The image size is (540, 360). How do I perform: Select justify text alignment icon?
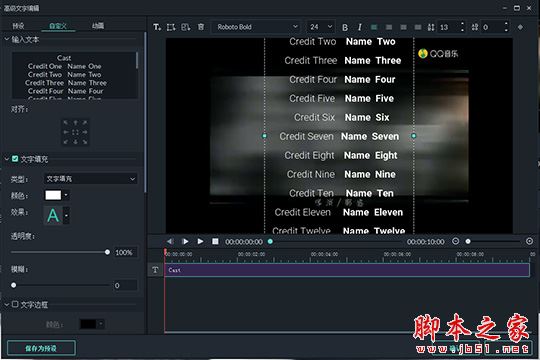(x=418, y=27)
